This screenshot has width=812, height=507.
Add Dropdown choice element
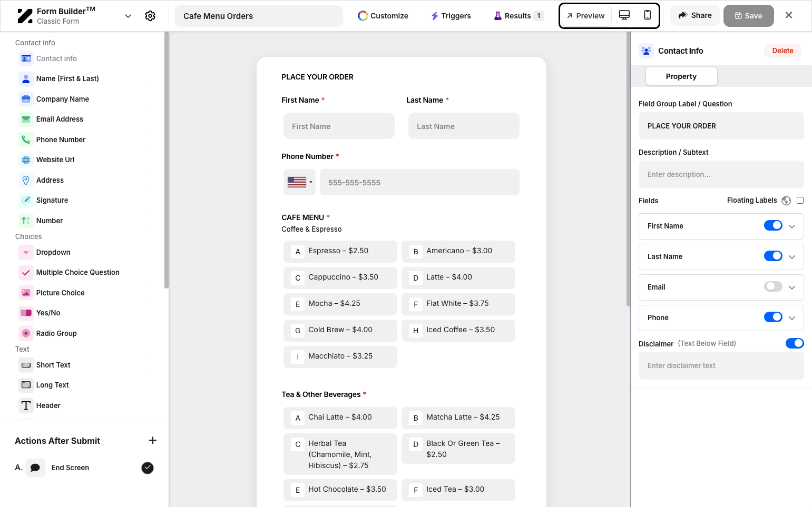coord(53,252)
